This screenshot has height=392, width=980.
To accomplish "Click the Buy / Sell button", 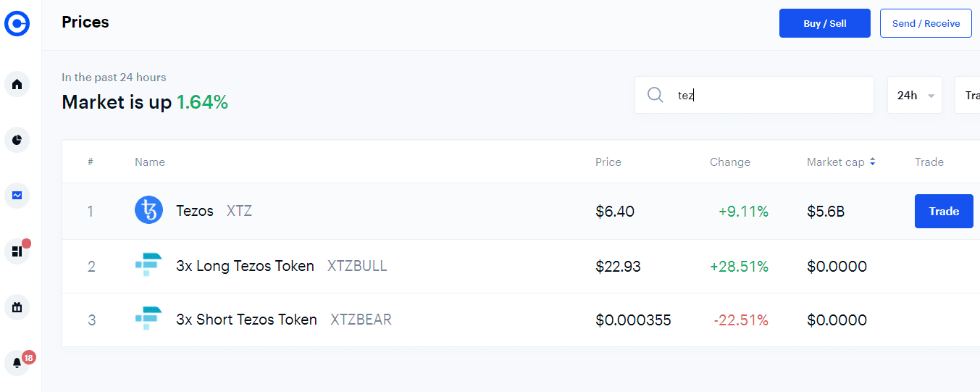I will 824,23.
